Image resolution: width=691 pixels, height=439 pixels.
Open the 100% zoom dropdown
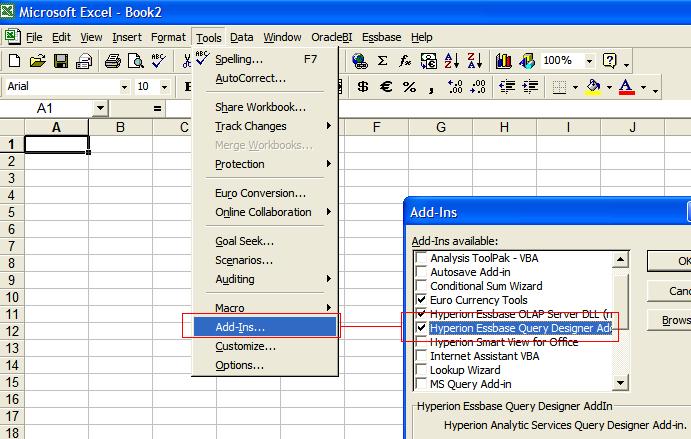click(x=589, y=61)
